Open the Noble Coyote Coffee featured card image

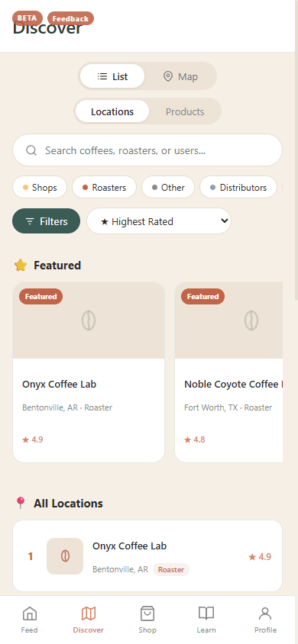point(229,320)
